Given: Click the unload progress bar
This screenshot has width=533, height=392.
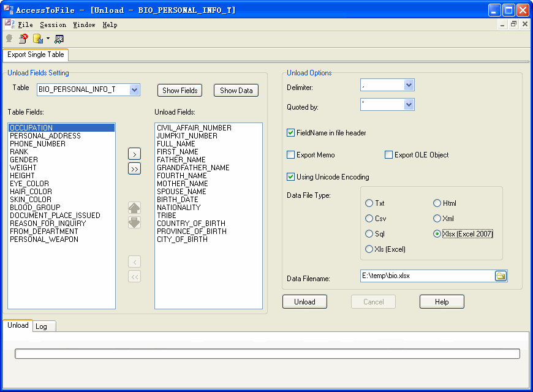Looking at the screenshot, I should tap(267, 353).
